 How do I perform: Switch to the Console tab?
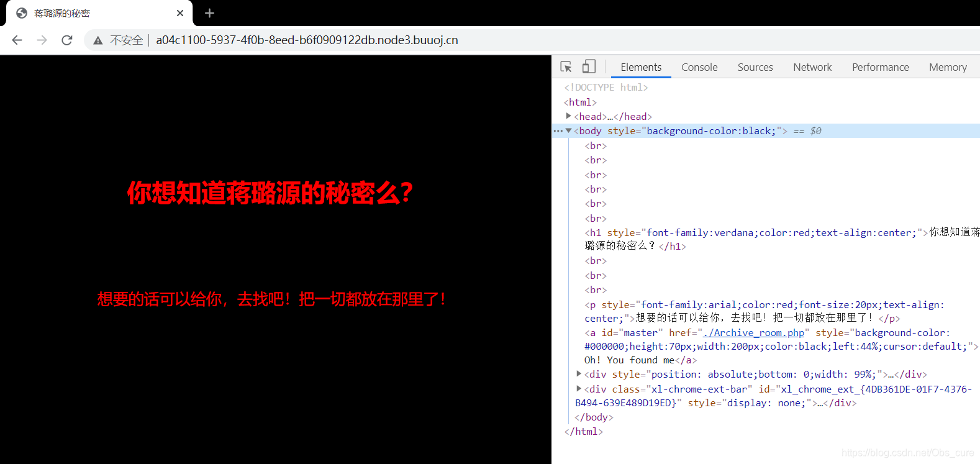(699, 67)
